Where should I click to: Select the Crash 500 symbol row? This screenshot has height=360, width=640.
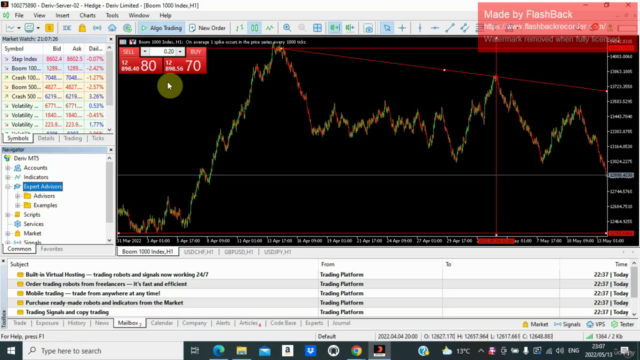coord(53,96)
